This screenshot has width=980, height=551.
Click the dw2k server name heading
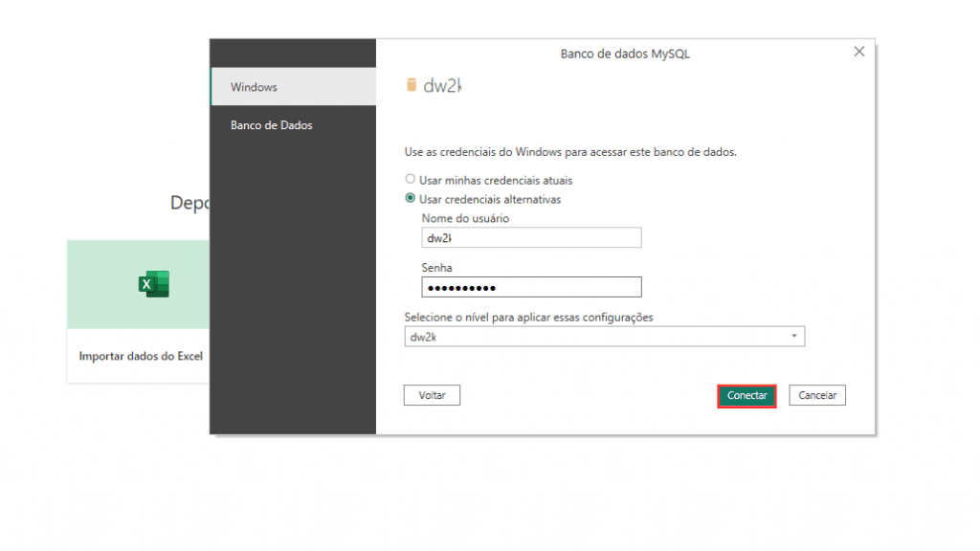click(x=442, y=85)
